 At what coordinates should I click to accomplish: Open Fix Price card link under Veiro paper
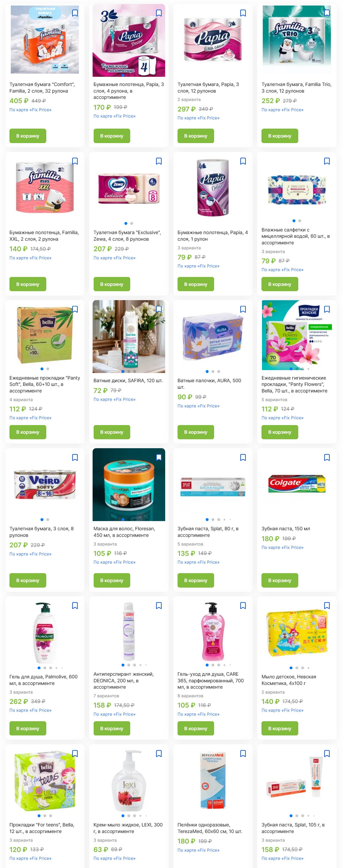tap(30, 554)
